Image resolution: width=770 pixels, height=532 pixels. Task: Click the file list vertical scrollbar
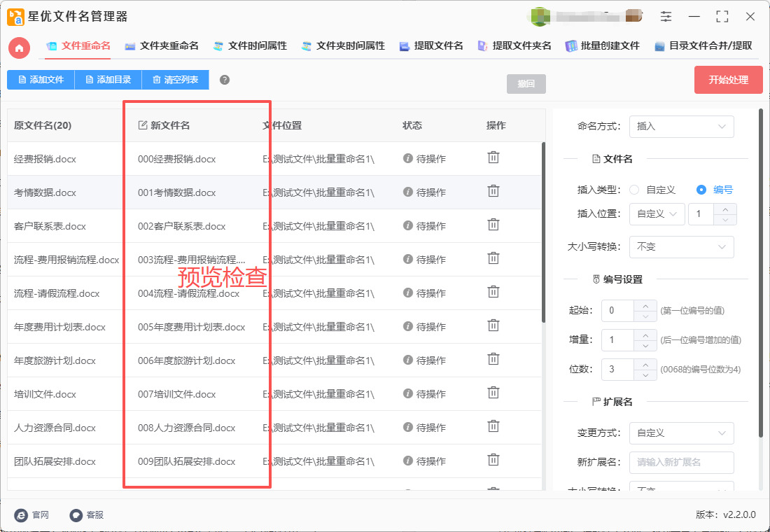(543, 232)
